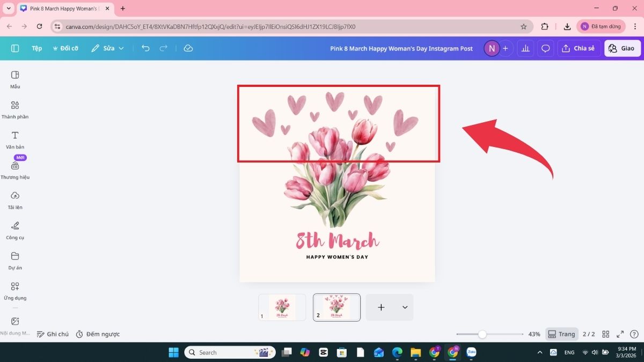The height and width of the screenshot is (362, 644).
Task: Open the comments speech bubble icon
Action: point(545,48)
